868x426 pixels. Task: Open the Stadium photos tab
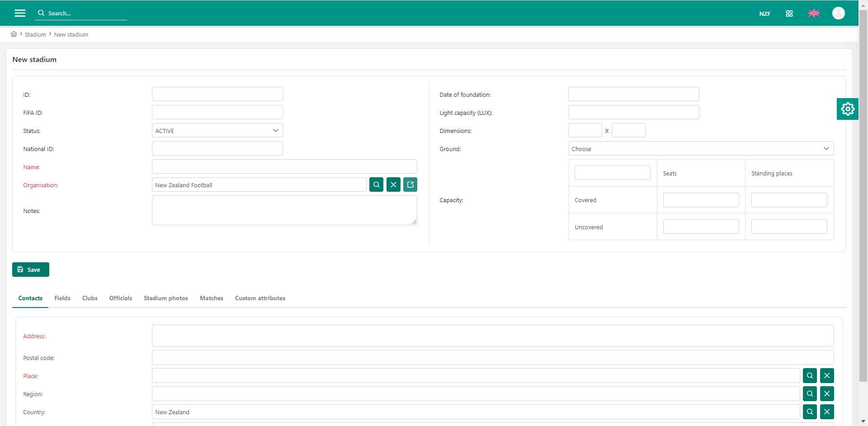click(165, 298)
